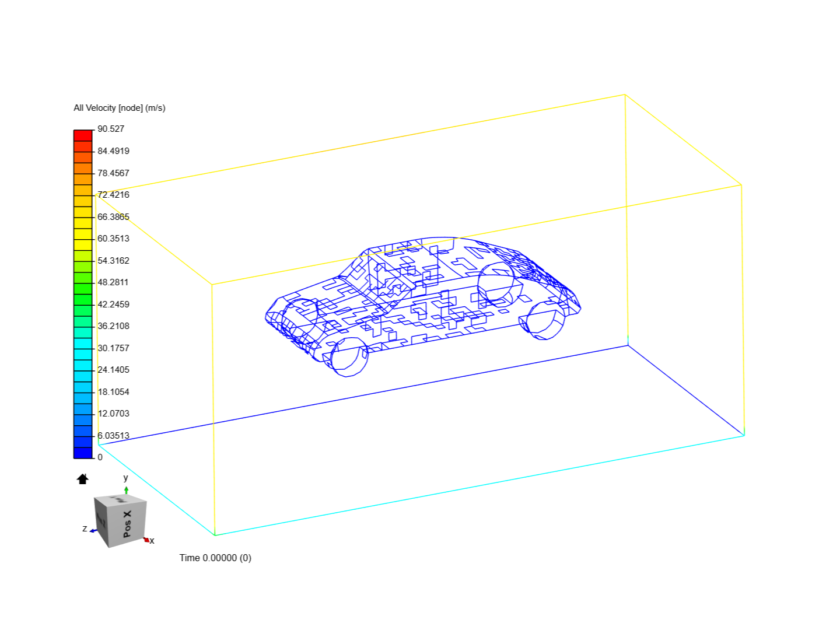Click the legend value 54.3162
The height and width of the screenshot is (630, 840).
[x=113, y=261]
